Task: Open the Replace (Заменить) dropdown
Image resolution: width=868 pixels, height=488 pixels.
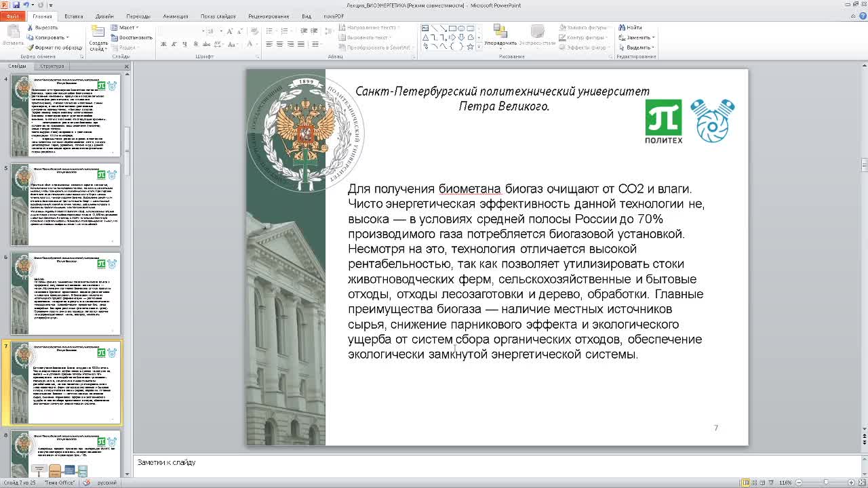Action: click(637, 38)
